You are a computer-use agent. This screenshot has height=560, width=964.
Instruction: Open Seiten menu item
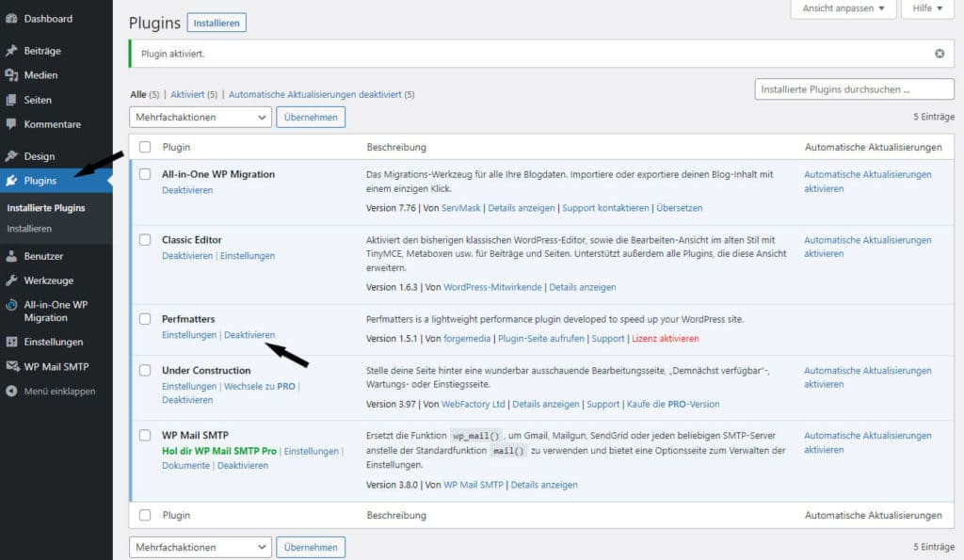click(x=38, y=100)
